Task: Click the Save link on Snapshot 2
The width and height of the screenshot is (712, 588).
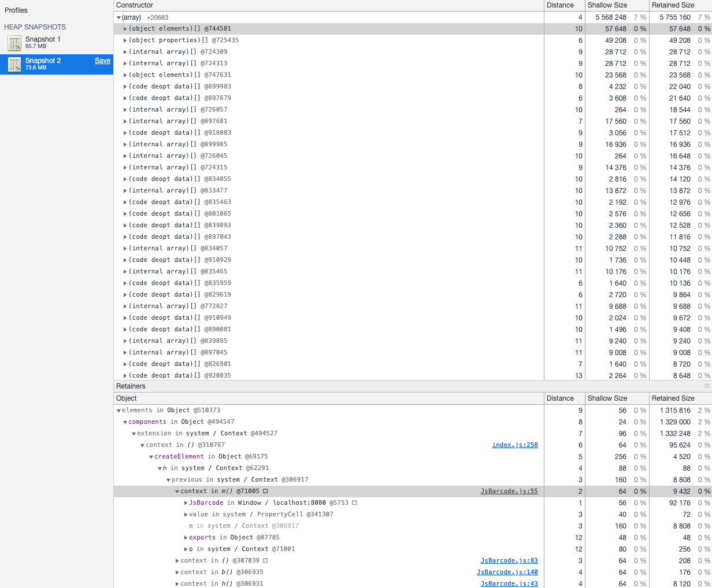Action: [102, 60]
